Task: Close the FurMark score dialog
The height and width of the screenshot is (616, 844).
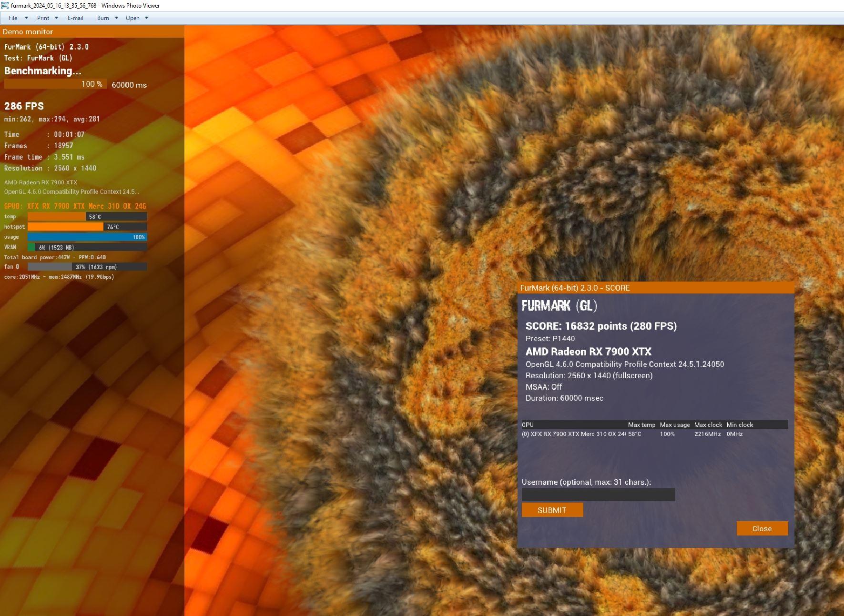Action: 762,528
